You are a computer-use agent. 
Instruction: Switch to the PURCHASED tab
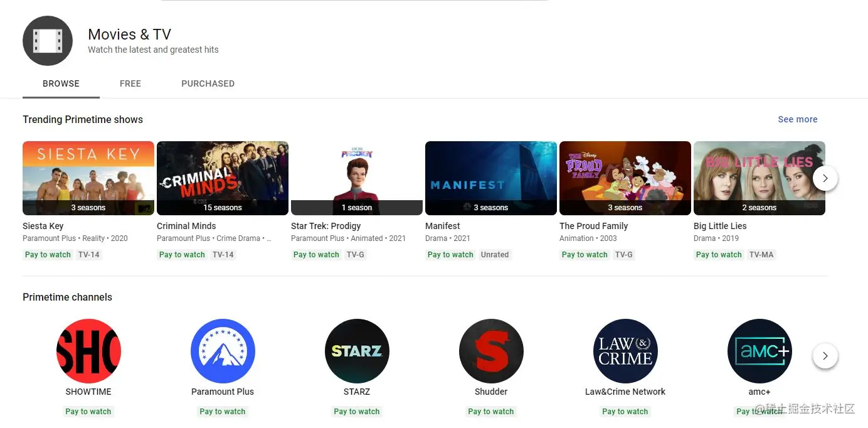coord(208,83)
